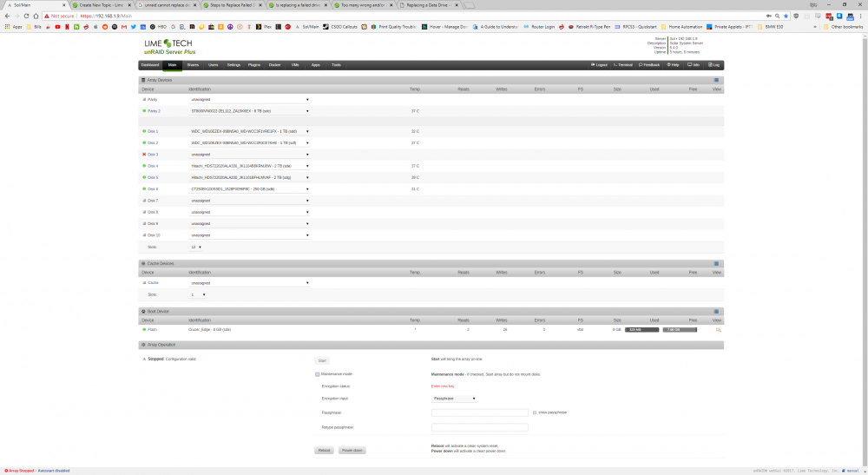Open the Plugins tab
This screenshot has height=475, width=868.
(254, 65)
